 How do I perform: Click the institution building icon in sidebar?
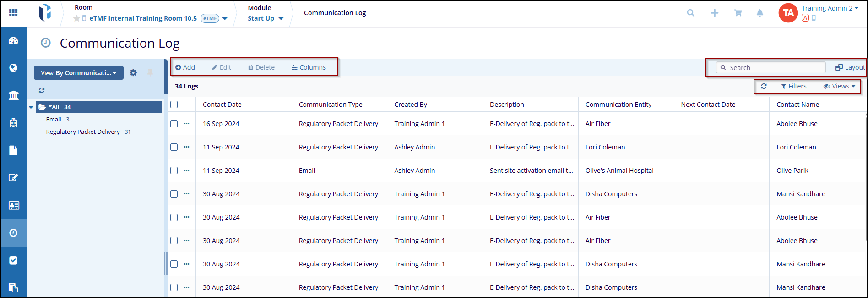click(13, 95)
